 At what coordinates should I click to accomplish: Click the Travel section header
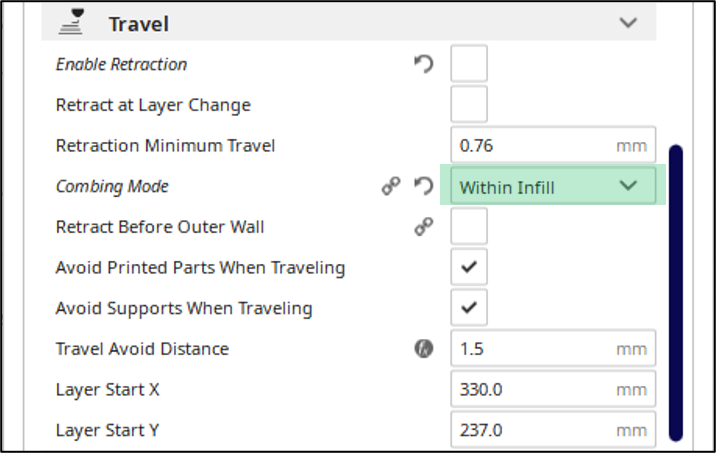(x=349, y=22)
